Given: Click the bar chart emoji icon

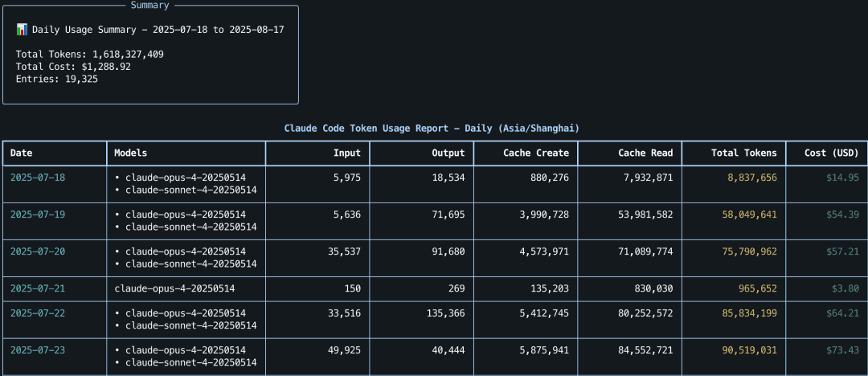Looking at the screenshot, I should [22, 30].
